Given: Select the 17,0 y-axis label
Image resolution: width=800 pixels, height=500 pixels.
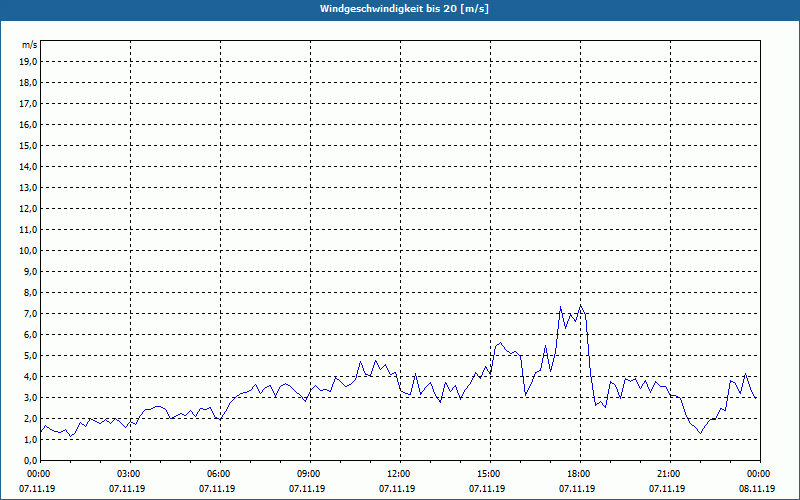Looking at the screenshot, I should pyautogui.click(x=28, y=104).
